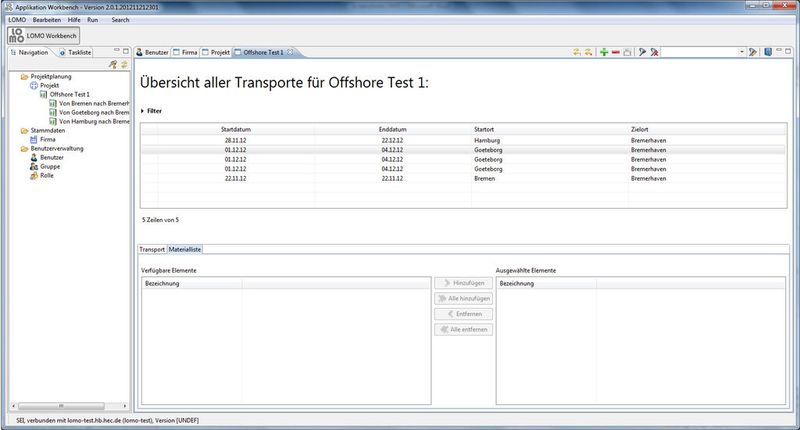Click the Navigation panel horizontal scrollbar thumb
This screenshot has height=430, width=800.
pos(61,406)
